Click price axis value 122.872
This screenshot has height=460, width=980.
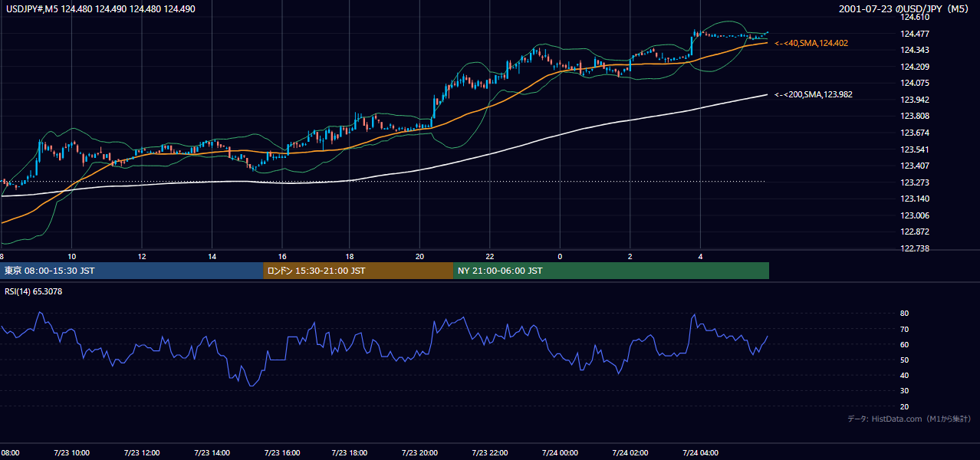(915, 232)
